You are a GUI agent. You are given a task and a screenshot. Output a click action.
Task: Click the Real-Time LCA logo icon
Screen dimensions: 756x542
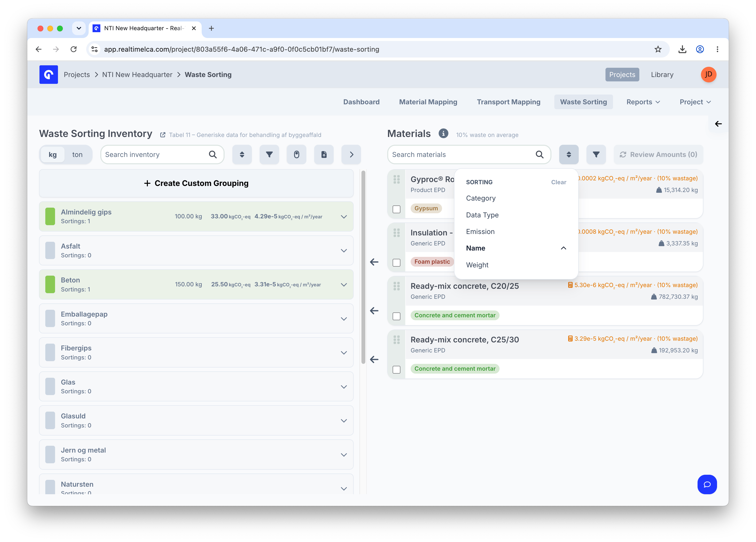click(x=49, y=74)
